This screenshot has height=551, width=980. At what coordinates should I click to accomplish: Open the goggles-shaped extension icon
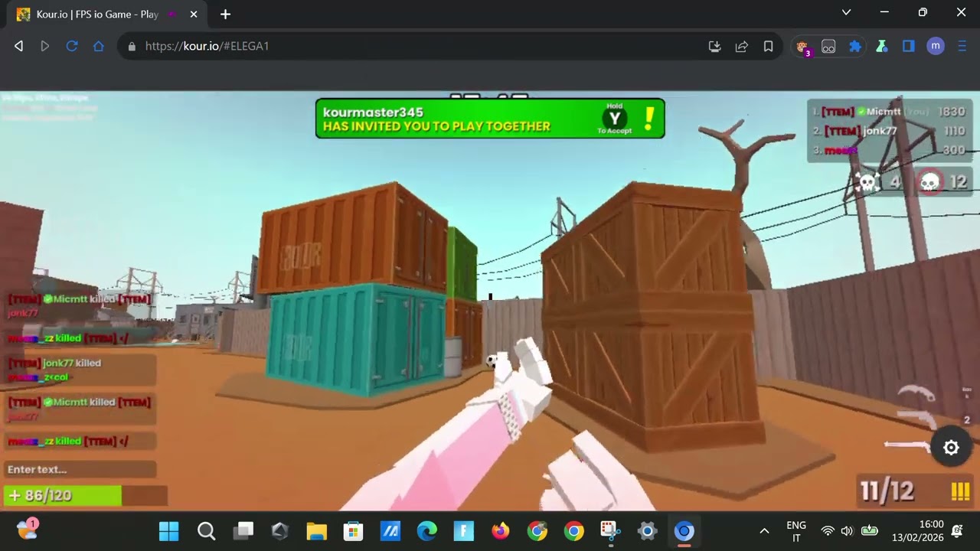click(x=828, y=47)
